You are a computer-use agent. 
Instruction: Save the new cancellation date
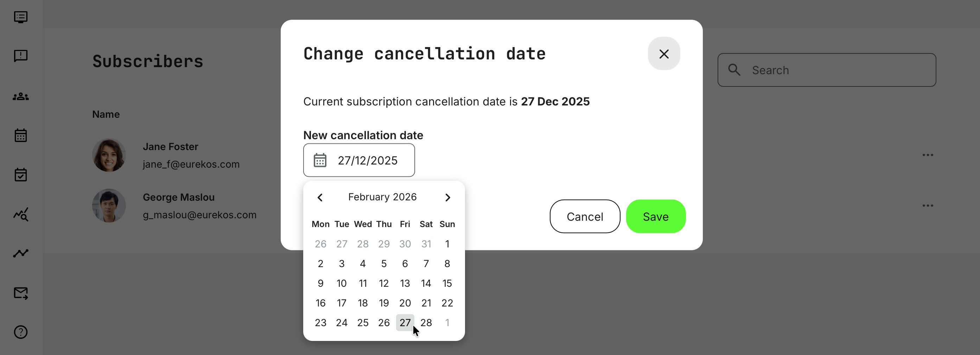[655, 216]
